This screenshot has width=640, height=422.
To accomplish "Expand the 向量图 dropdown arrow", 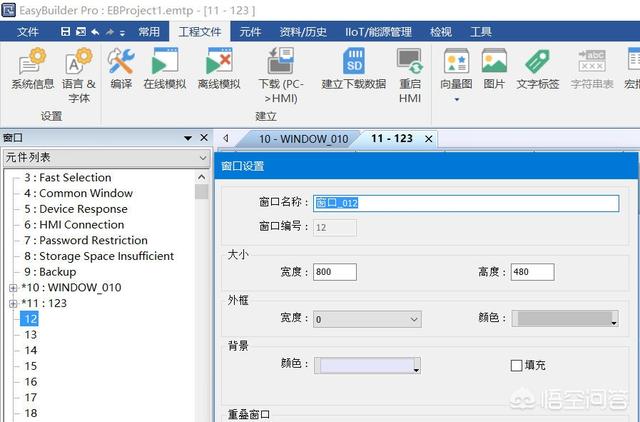I will pyautogui.click(x=456, y=99).
